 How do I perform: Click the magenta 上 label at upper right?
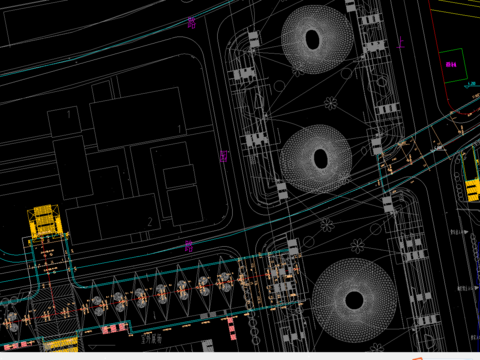tap(401, 42)
